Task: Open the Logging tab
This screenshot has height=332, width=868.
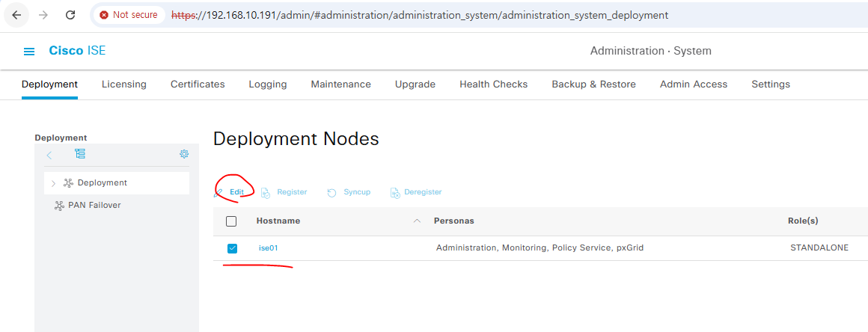Action: pyautogui.click(x=268, y=84)
